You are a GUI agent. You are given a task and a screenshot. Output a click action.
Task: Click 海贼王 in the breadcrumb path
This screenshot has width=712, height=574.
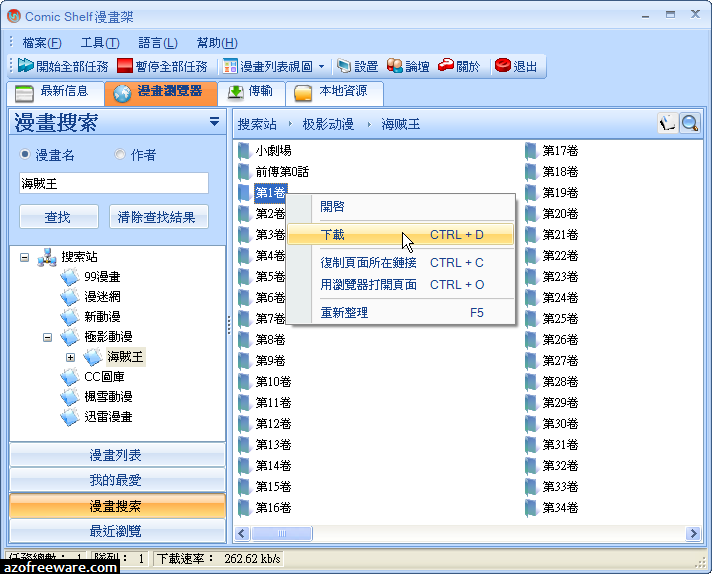tap(400, 124)
